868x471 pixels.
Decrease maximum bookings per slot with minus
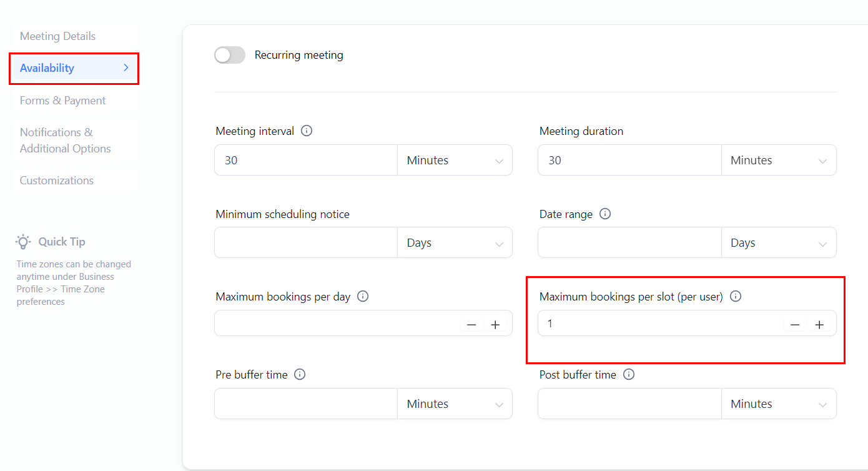[795, 325]
